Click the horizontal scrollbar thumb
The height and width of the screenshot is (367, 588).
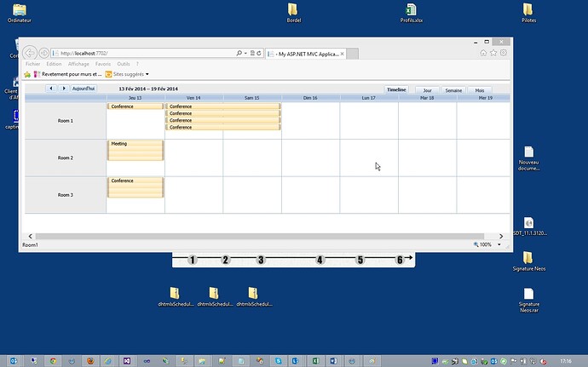tap(260, 236)
